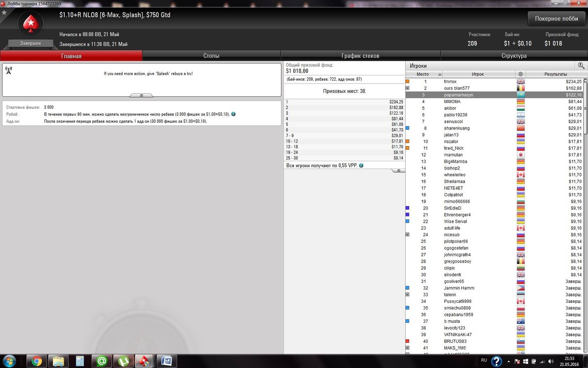The width and height of the screenshot is (588, 368).
Task: Sort players by Результаты column
Action: pyautogui.click(x=555, y=74)
